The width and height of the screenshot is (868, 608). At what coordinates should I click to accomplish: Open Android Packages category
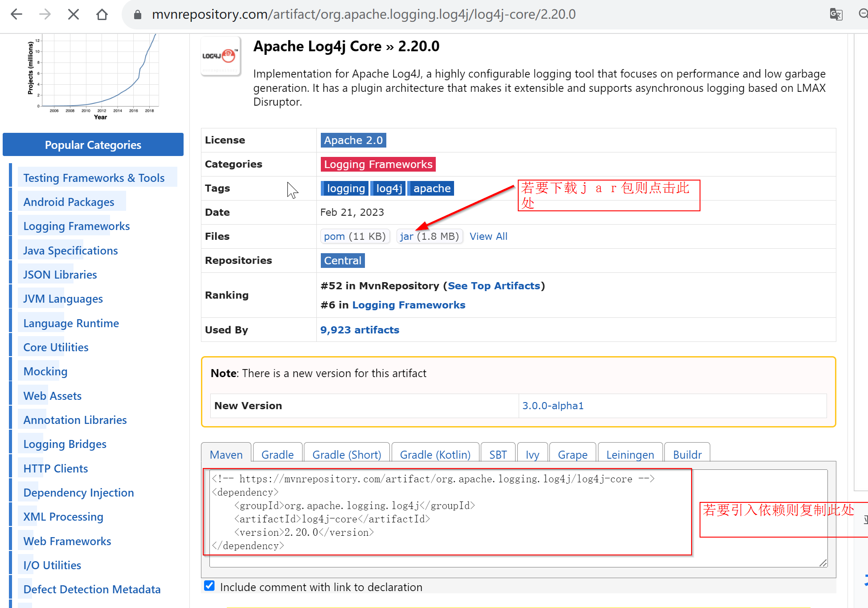pyautogui.click(x=69, y=202)
